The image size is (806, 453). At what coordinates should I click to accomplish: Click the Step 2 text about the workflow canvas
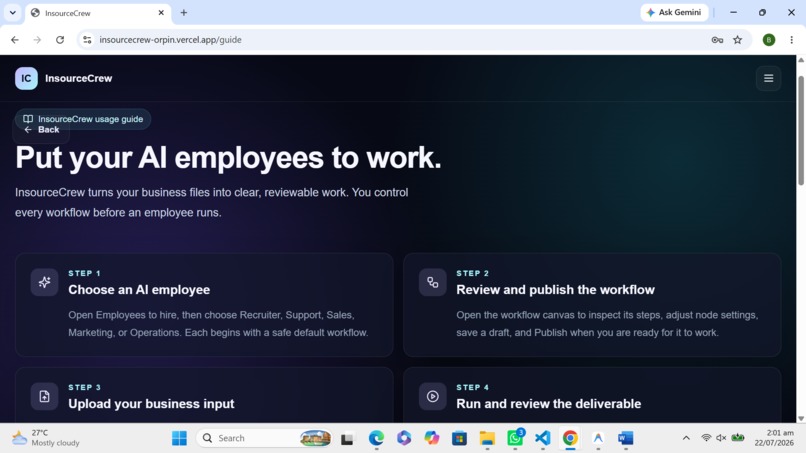point(607,323)
